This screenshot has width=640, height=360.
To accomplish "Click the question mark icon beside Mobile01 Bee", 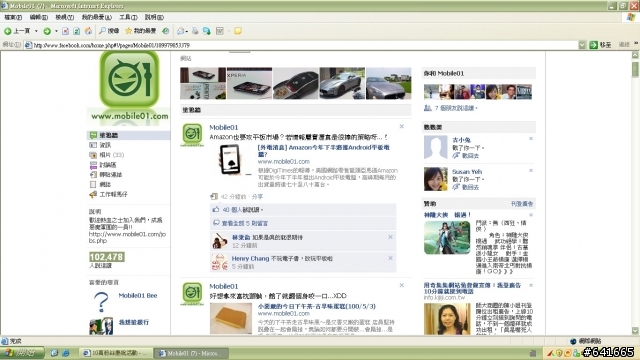I will (101, 302).
